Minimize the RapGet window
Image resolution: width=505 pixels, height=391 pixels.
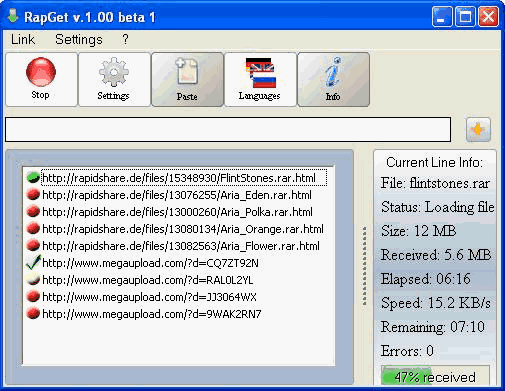442,16
